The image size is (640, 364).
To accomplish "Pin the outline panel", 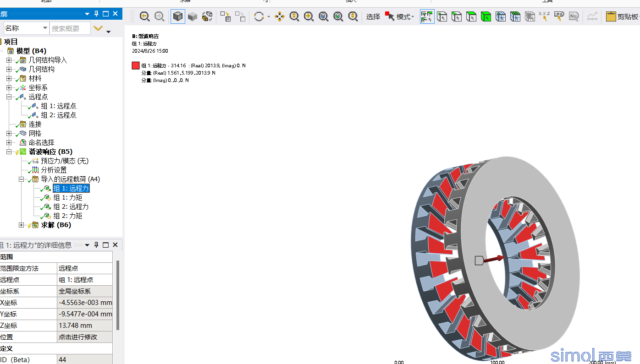I will pyautogui.click(x=96, y=14).
